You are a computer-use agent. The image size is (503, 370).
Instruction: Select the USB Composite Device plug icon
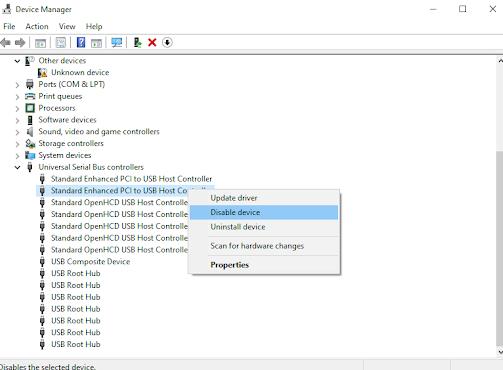42,262
